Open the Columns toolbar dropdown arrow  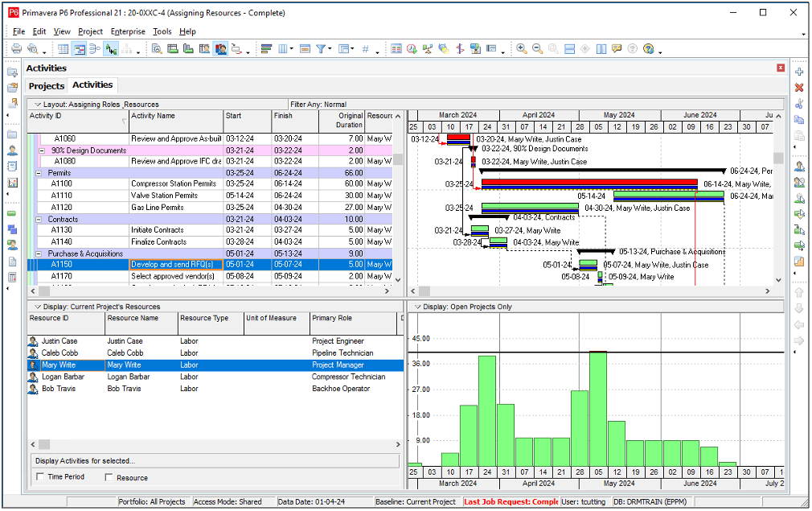tap(291, 49)
